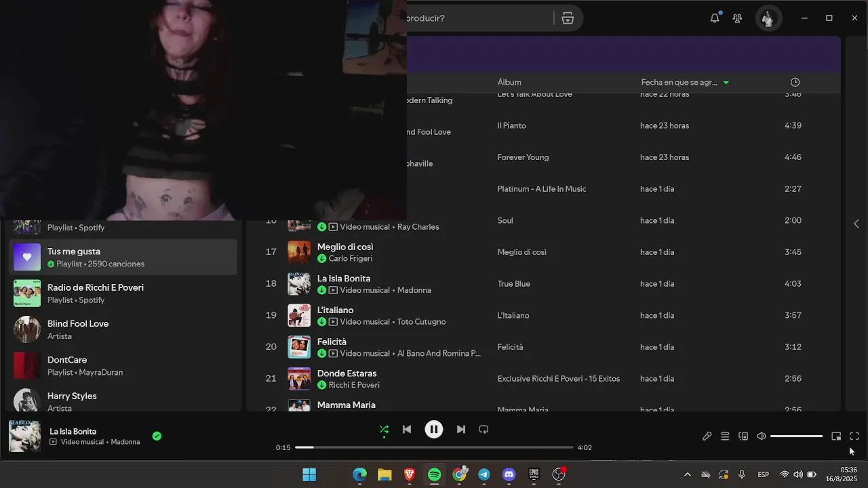Open Blind Fool Love artist
Viewport: 868px width, 488px height.
click(123, 329)
